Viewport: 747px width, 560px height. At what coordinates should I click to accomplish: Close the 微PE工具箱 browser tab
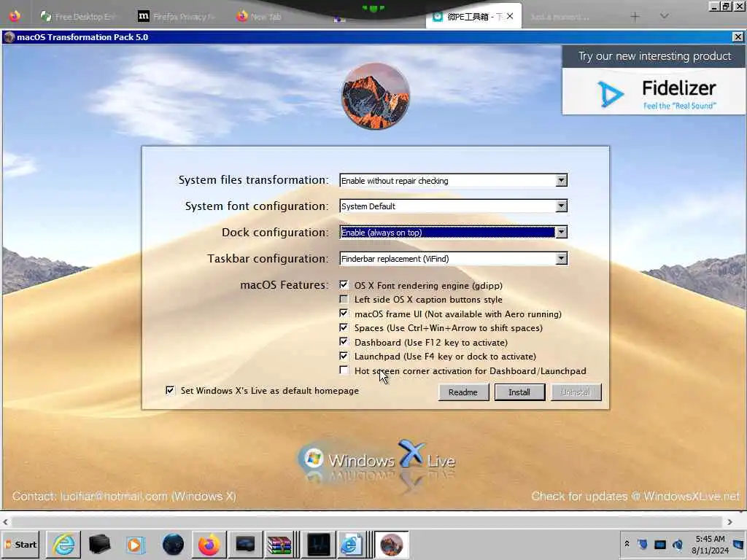tap(510, 16)
